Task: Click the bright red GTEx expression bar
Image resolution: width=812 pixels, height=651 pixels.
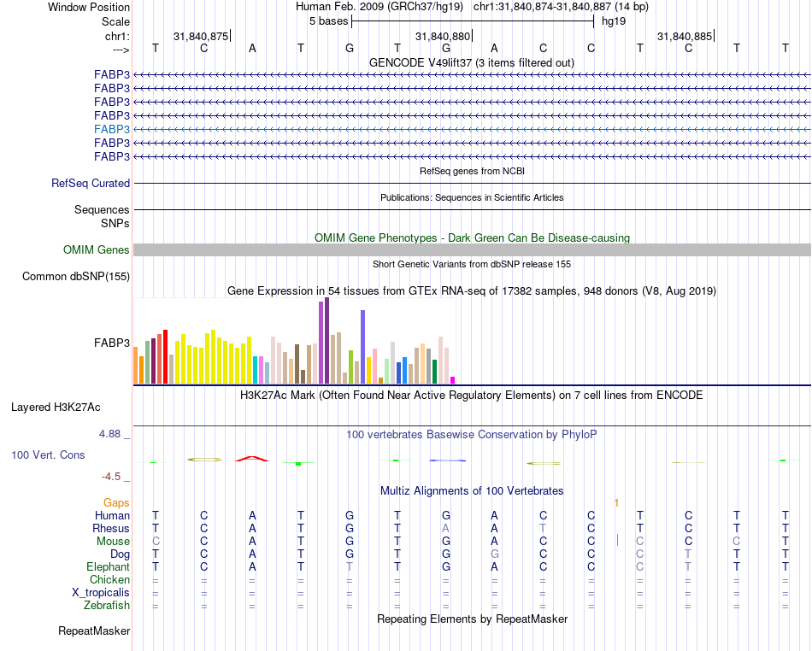Action: click(x=165, y=356)
